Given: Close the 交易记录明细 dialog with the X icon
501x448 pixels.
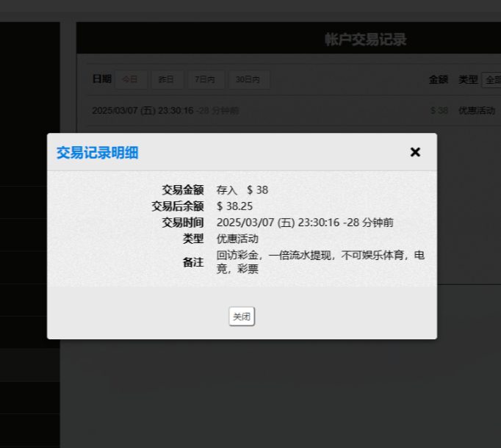Looking at the screenshot, I should click(415, 152).
